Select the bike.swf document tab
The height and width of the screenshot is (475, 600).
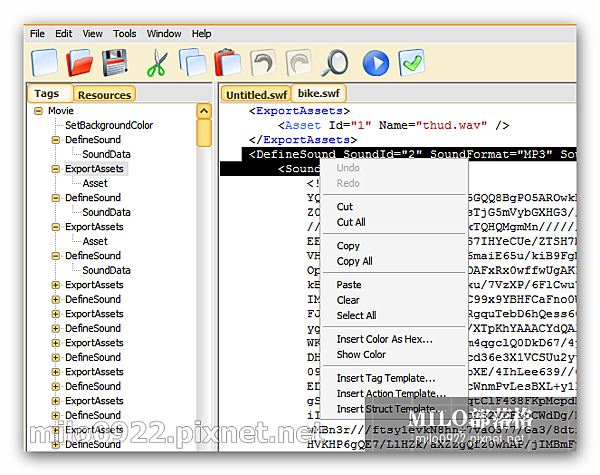coord(319,93)
